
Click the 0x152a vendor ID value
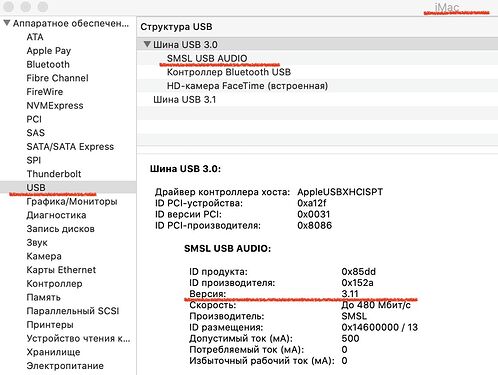(x=357, y=283)
